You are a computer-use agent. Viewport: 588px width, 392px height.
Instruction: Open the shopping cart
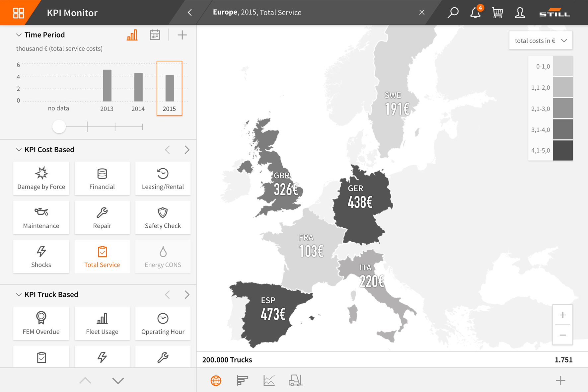pos(497,13)
